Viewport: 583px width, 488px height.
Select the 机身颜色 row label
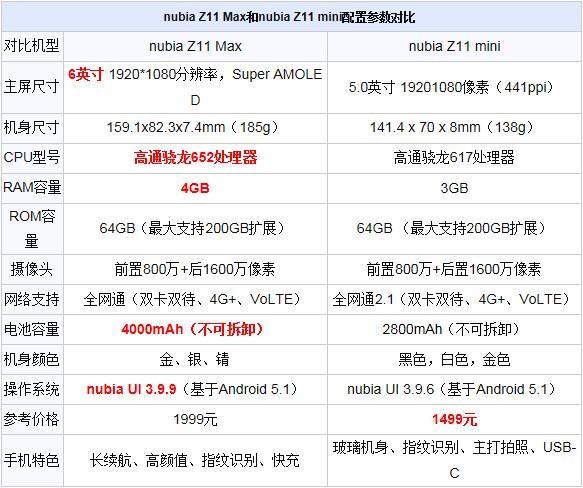tap(32, 359)
